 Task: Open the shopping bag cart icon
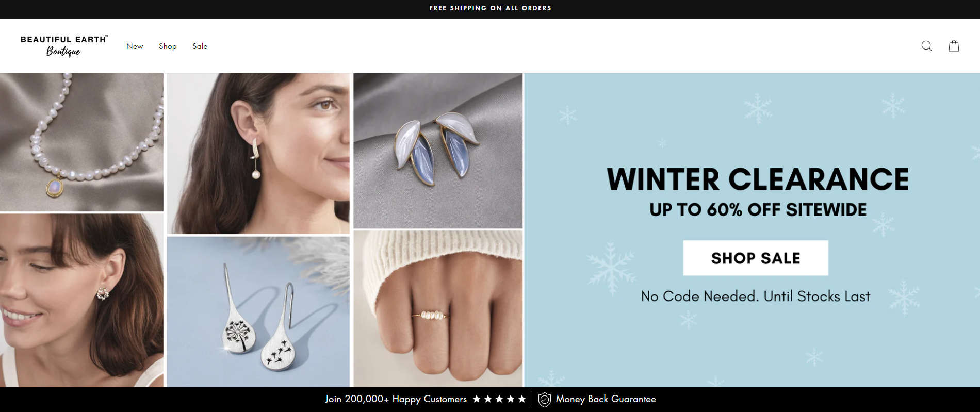pos(954,46)
